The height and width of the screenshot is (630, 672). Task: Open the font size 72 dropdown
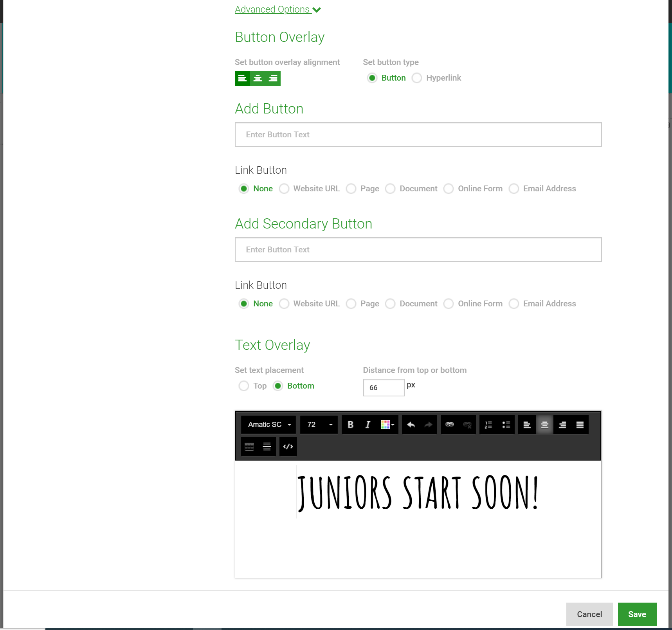[319, 425]
